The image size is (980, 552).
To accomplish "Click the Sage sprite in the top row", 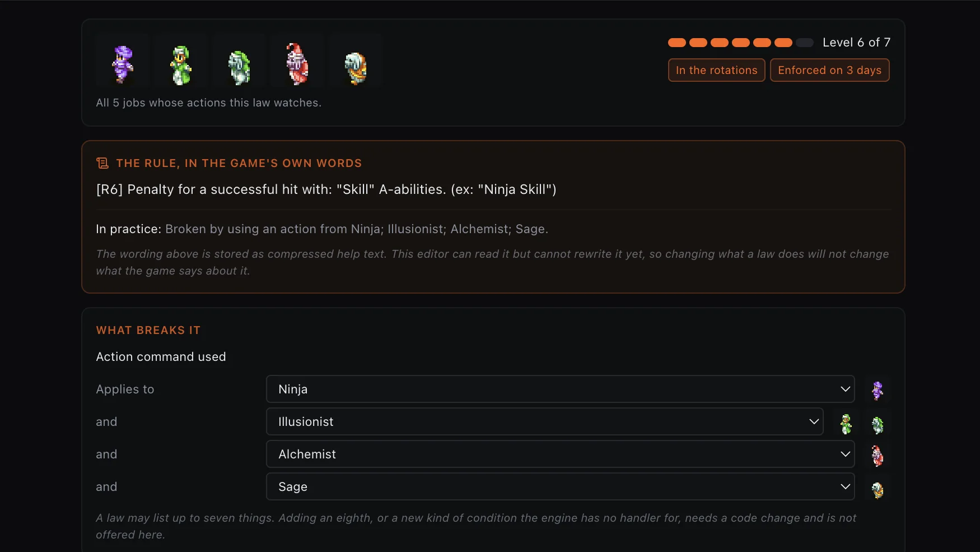I will [x=356, y=64].
